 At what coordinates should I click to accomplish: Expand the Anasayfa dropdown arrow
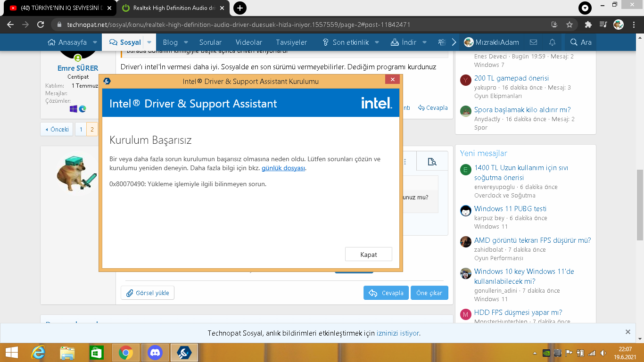click(95, 42)
